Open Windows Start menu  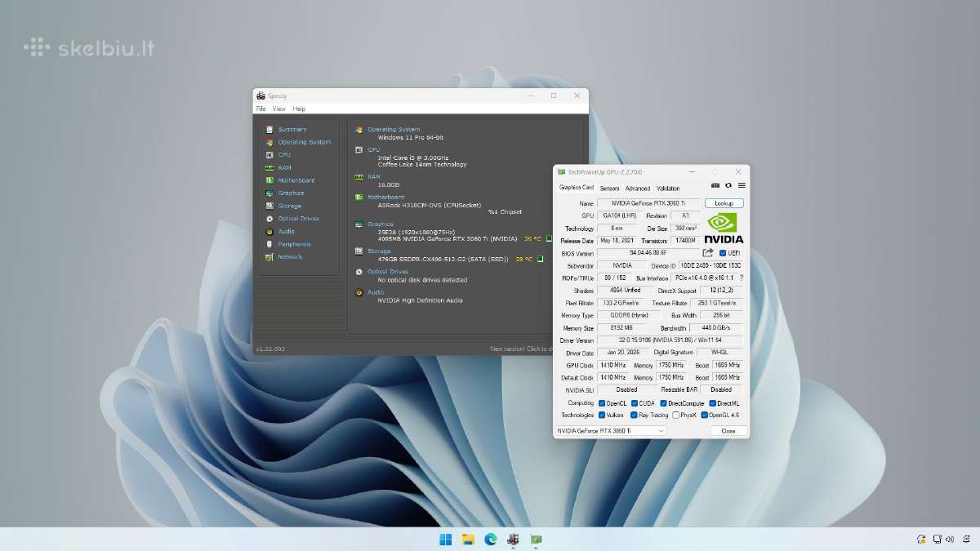click(x=445, y=539)
